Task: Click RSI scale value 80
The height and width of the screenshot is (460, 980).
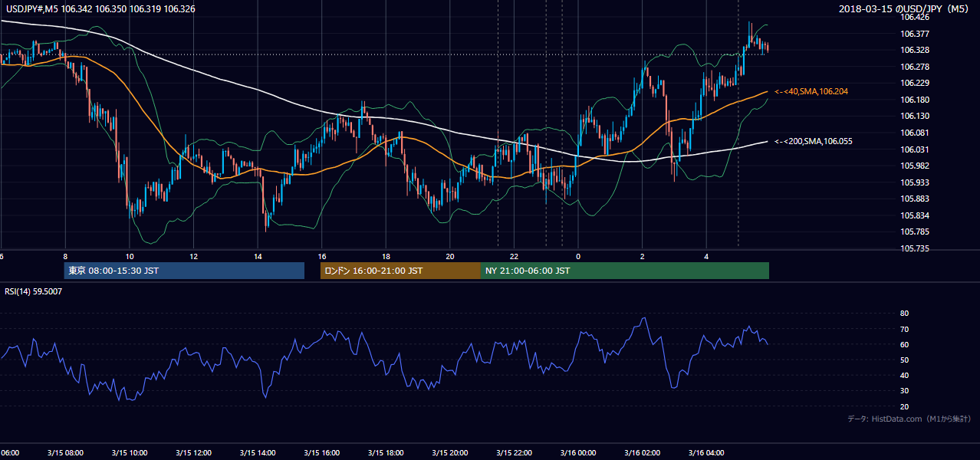Action: pyautogui.click(x=904, y=314)
